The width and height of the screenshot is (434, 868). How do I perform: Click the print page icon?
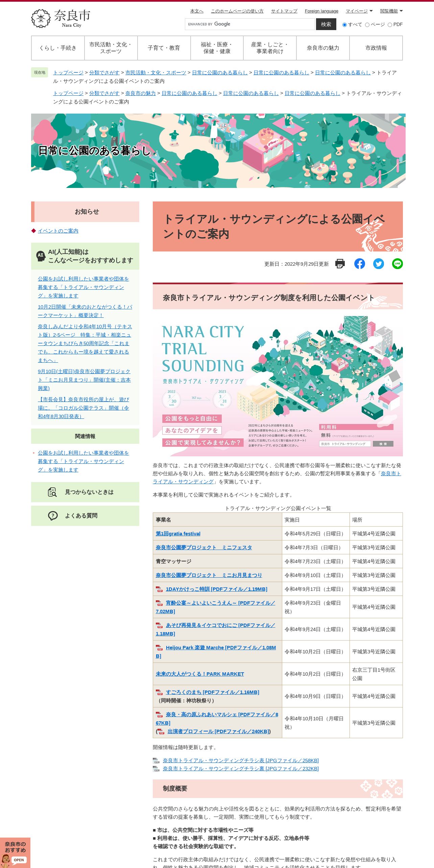pyautogui.click(x=340, y=264)
